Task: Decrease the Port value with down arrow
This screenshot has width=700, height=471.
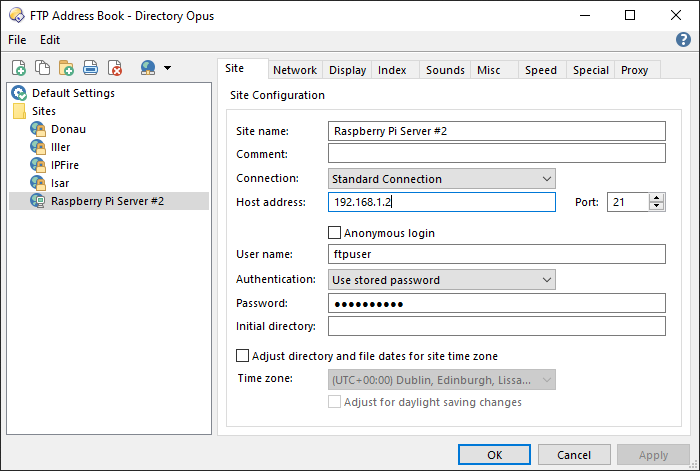Action: click(x=656, y=206)
